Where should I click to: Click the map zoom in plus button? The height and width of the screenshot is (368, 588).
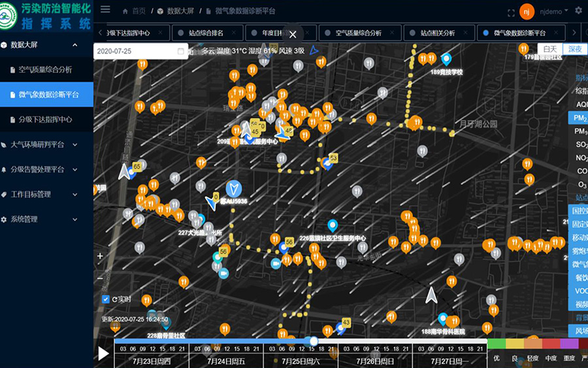[100, 256]
